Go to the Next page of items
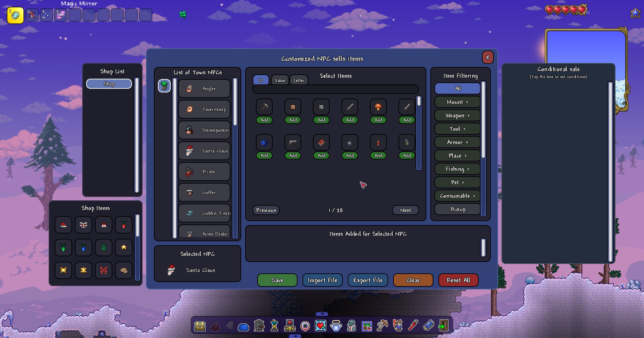The height and width of the screenshot is (338, 644). point(405,210)
